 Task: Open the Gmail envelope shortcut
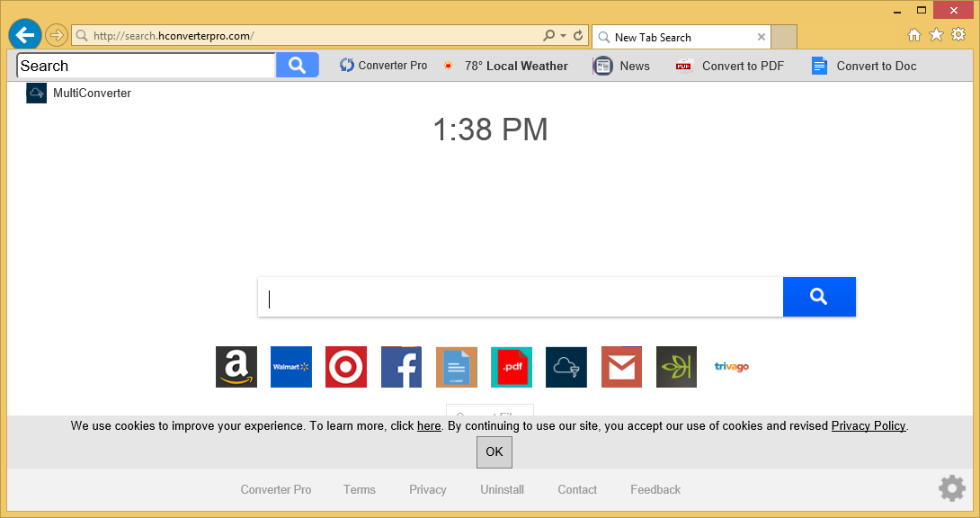[621, 367]
